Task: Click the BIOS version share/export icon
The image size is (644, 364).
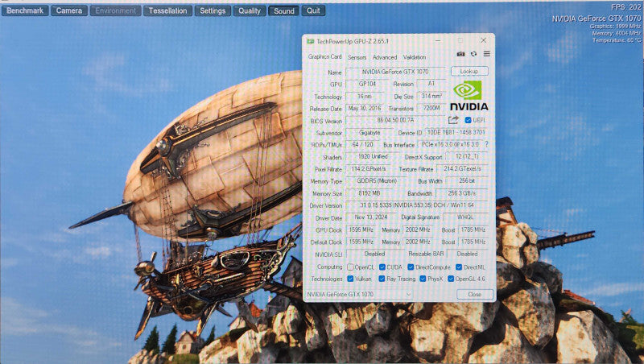Action: (x=453, y=120)
